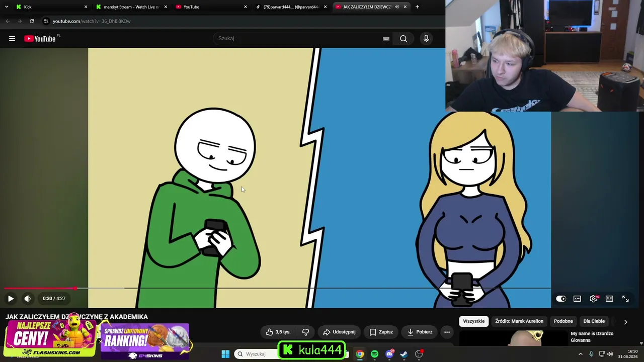The image size is (644, 362).
Task: Open the Windows Start menu
Action: pos(225,354)
